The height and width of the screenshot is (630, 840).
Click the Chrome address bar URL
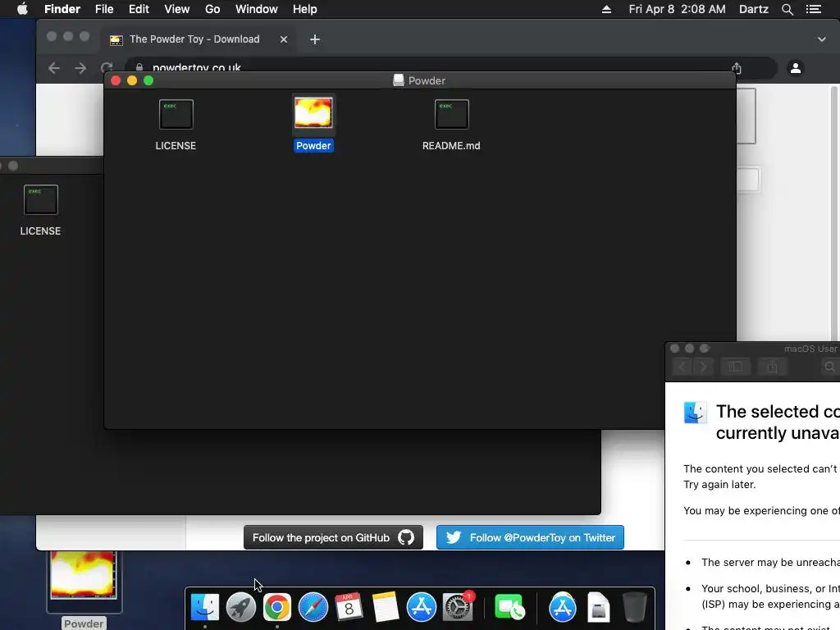197,68
